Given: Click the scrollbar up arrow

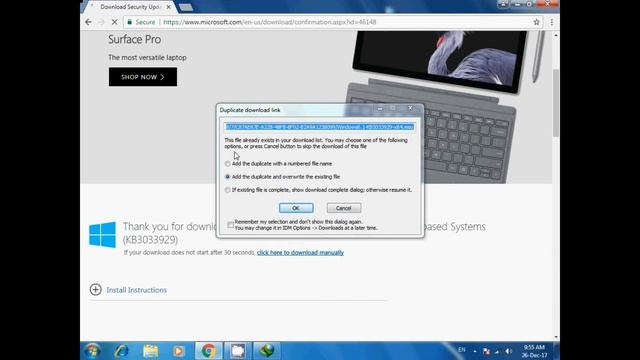Looking at the screenshot, I should 556,36.
